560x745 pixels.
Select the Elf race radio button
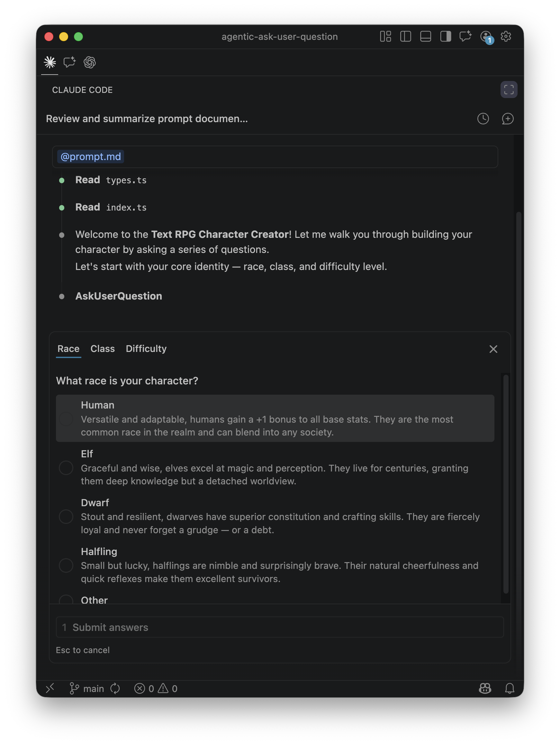pyautogui.click(x=66, y=468)
